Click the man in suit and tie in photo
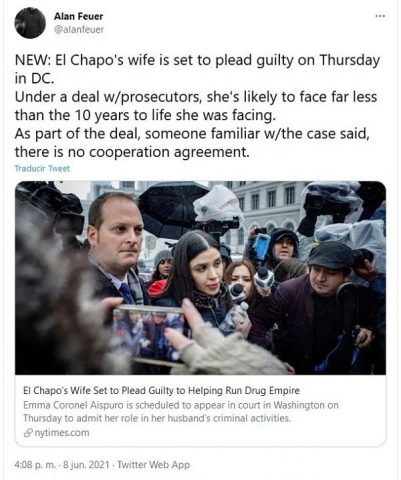Viewport: 401px width, 480px height. (117, 253)
